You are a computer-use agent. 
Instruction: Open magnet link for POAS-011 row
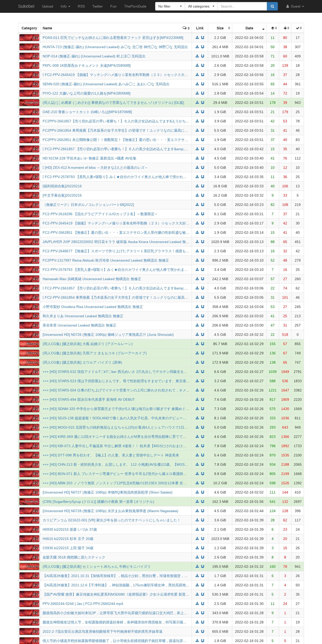[x=203, y=38]
